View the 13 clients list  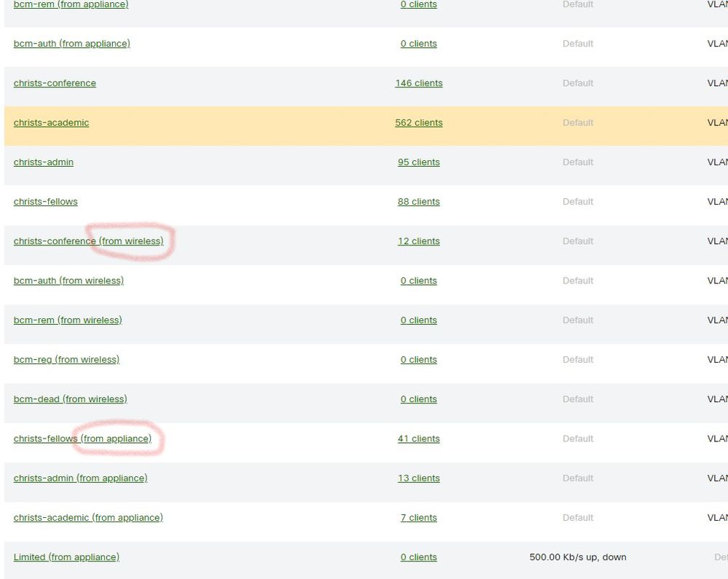click(418, 478)
